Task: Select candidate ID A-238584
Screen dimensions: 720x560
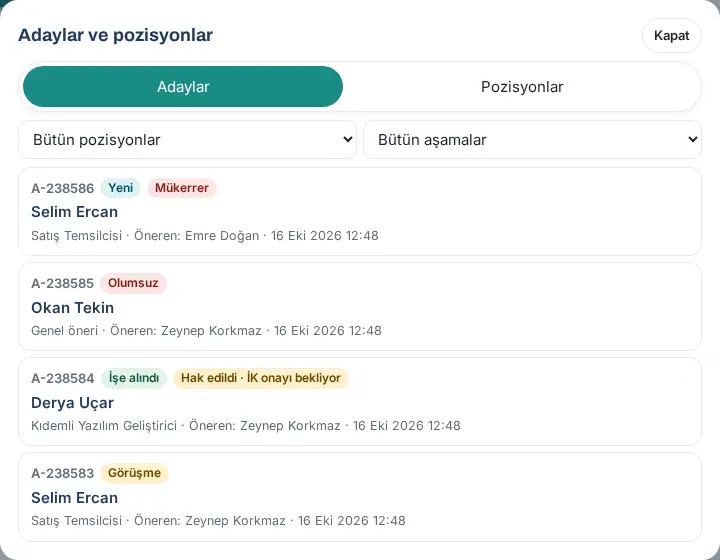Action: pos(62,378)
